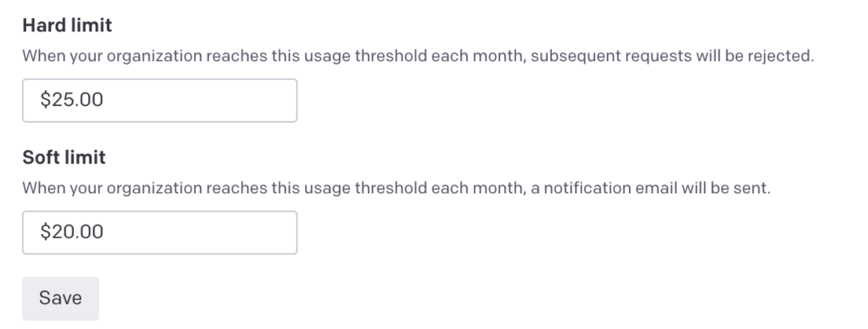Click the dollar sign in Soft limit field
The height and width of the screenshot is (329, 868).
coord(45,231)
